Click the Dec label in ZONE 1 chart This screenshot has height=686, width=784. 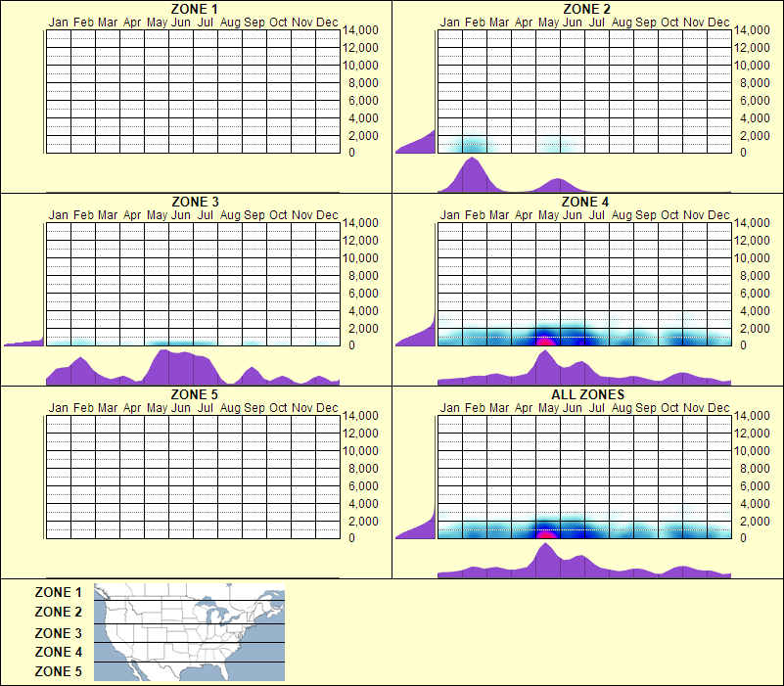pyautogui.click(x=327, y=22)
